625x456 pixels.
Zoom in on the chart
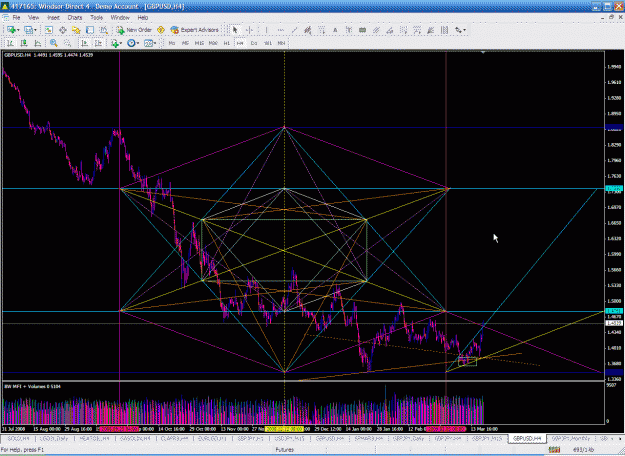click(54, 43)
